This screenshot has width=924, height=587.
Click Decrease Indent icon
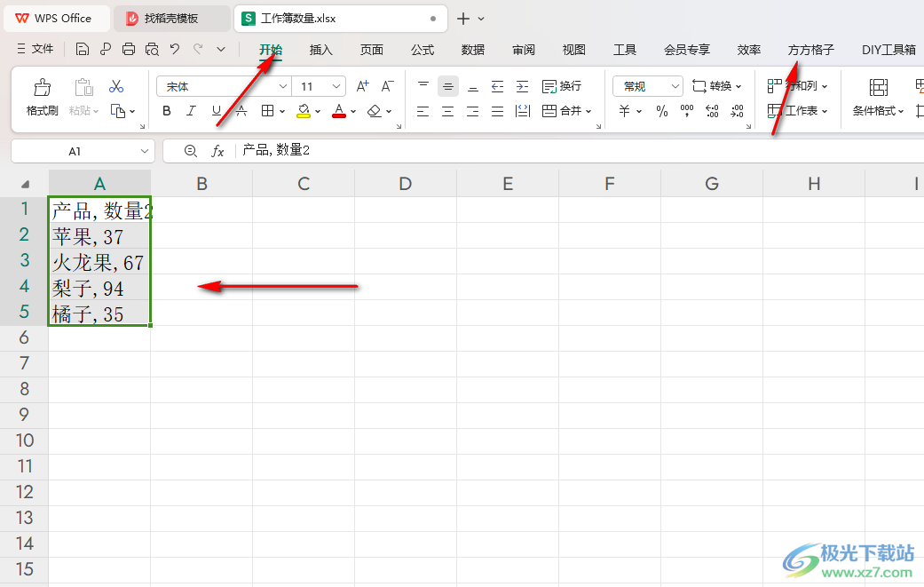click(497, 87)
